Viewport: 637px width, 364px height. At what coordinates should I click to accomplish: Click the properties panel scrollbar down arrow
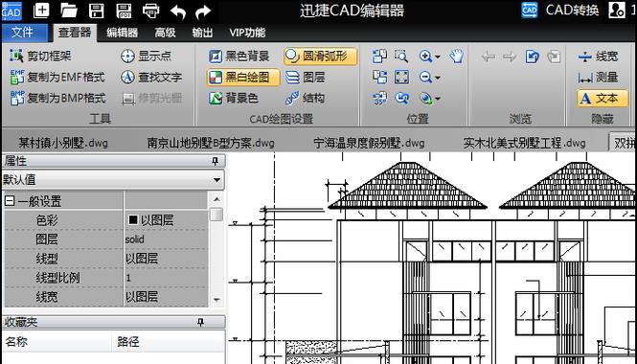click(x=216, y=300)
